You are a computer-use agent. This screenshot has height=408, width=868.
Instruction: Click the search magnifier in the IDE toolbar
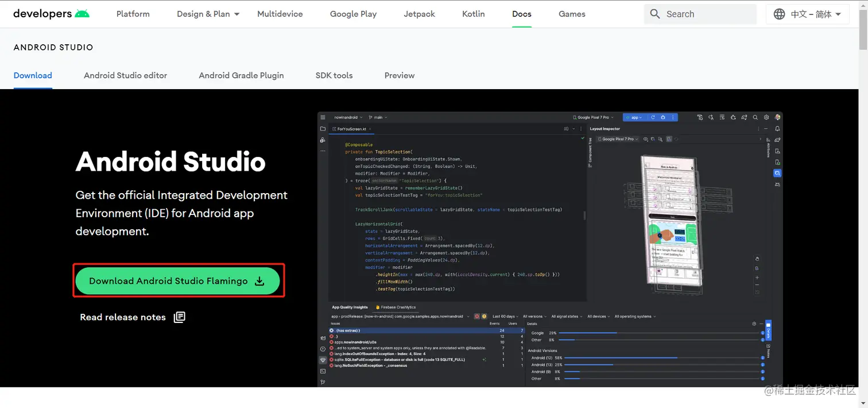[755, 117]
